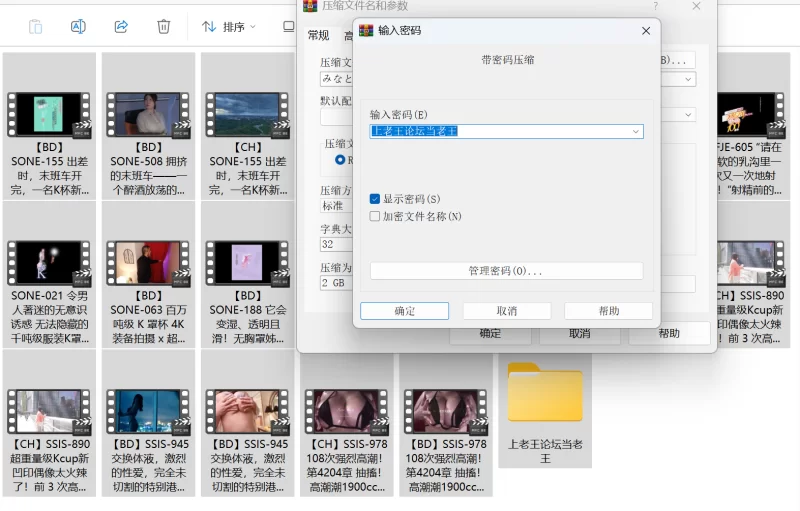Screen dimensions: 800x511
Task: Confirm password with 确定 in 输入密码 dialog
Action: tap(405, 311)
